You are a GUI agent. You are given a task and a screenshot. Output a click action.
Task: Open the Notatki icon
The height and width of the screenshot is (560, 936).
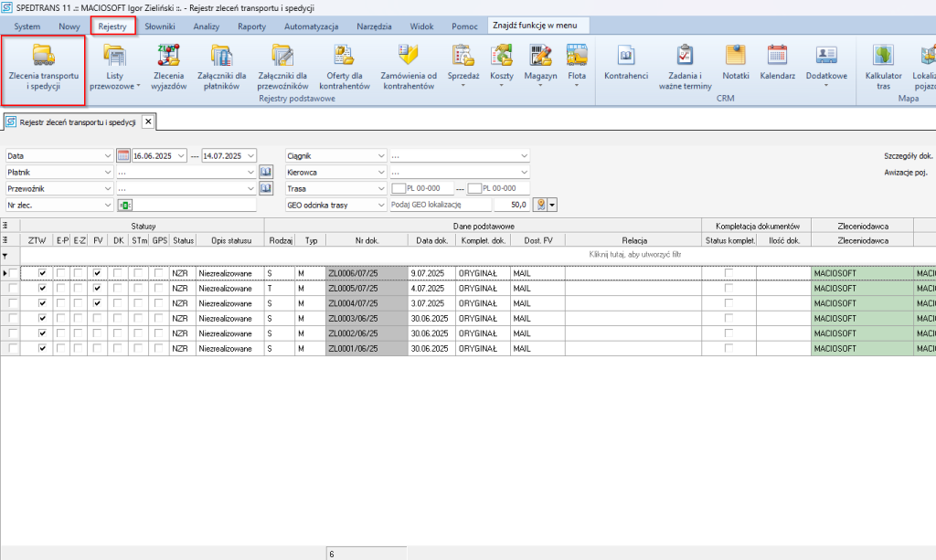click(x=735, y=64)
